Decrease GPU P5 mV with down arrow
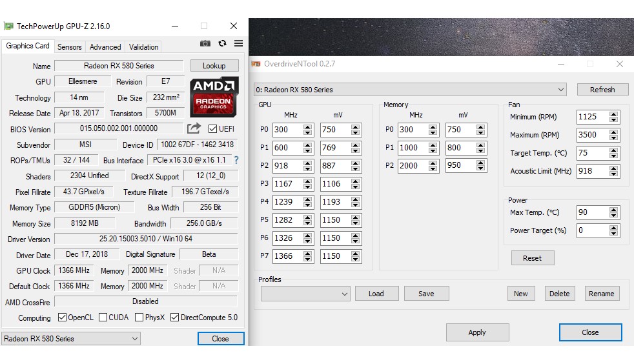 [355, 223]
